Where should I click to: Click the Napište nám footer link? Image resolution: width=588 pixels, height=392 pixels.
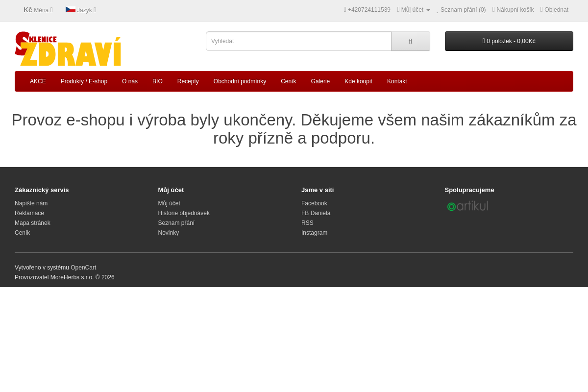[x=31, y=203]
